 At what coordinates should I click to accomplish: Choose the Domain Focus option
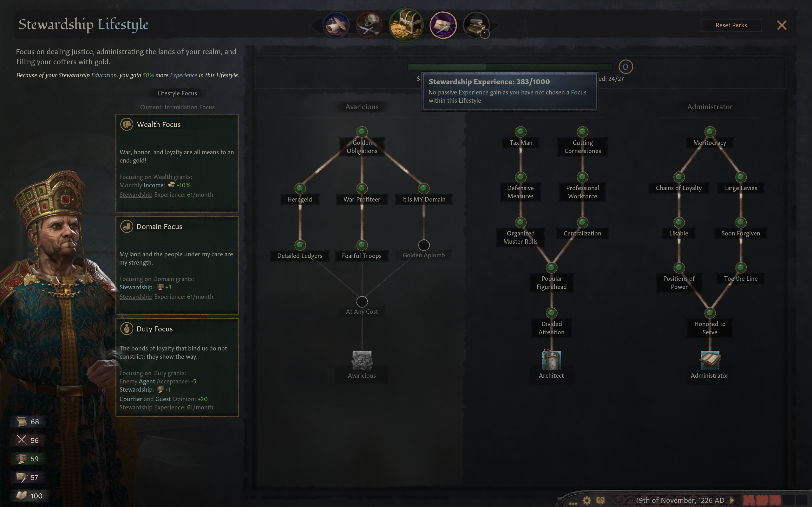coord(177,265)
